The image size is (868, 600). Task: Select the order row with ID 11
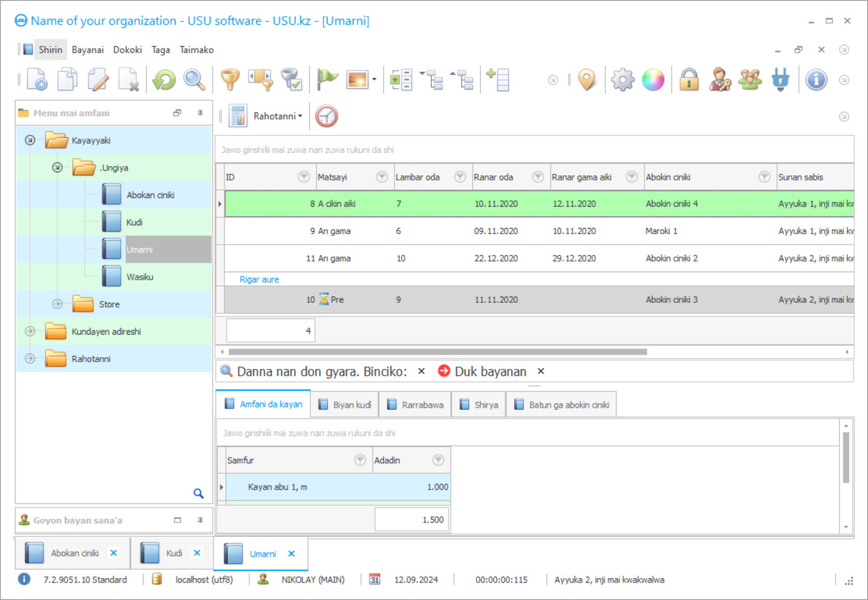(539, 258)
